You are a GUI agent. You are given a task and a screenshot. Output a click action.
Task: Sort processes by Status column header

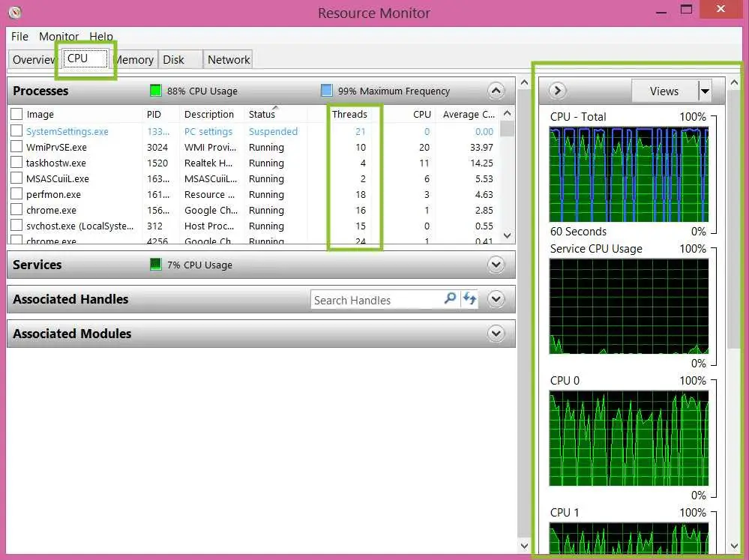coord(262,114)
